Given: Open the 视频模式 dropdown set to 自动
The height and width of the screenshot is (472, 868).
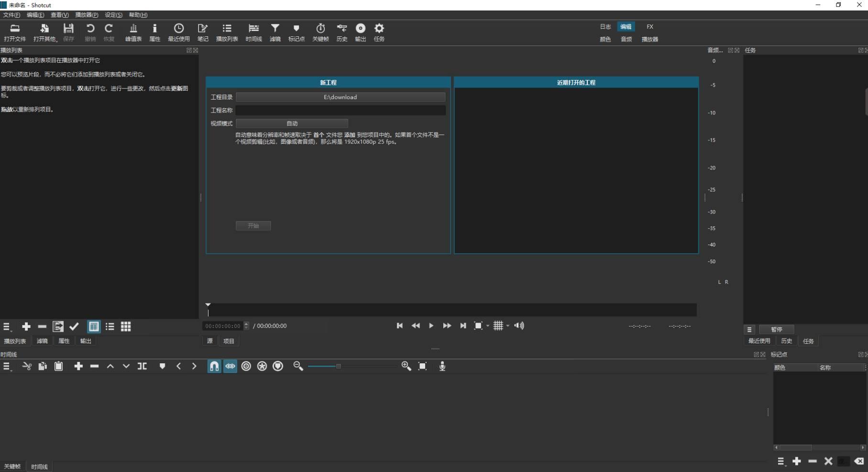Looking at the screenshot, I should [292, 124].
